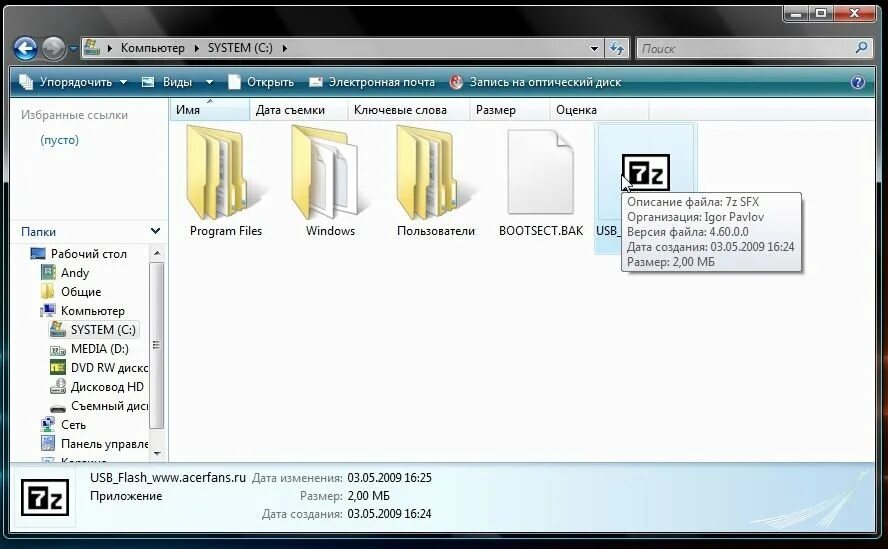Image resolution: width=888 pixels, height=549 pixels.
Task: Close the Explorer window
Action: (855, 13)
